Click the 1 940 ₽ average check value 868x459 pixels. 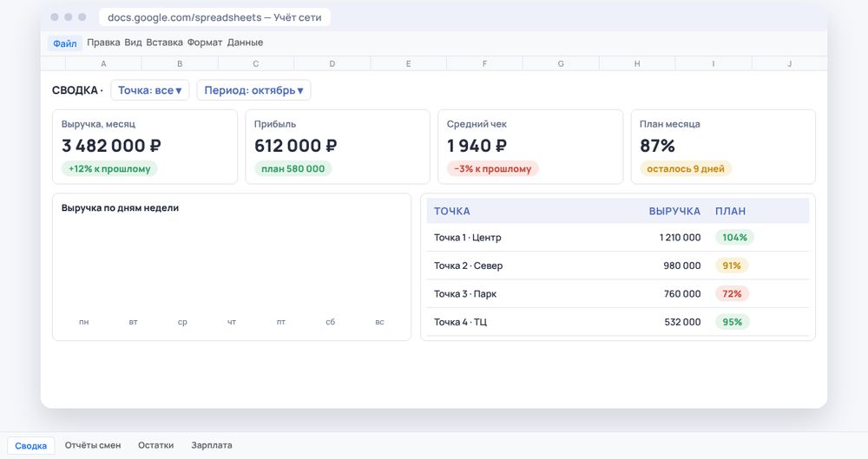tap(477, 146)
